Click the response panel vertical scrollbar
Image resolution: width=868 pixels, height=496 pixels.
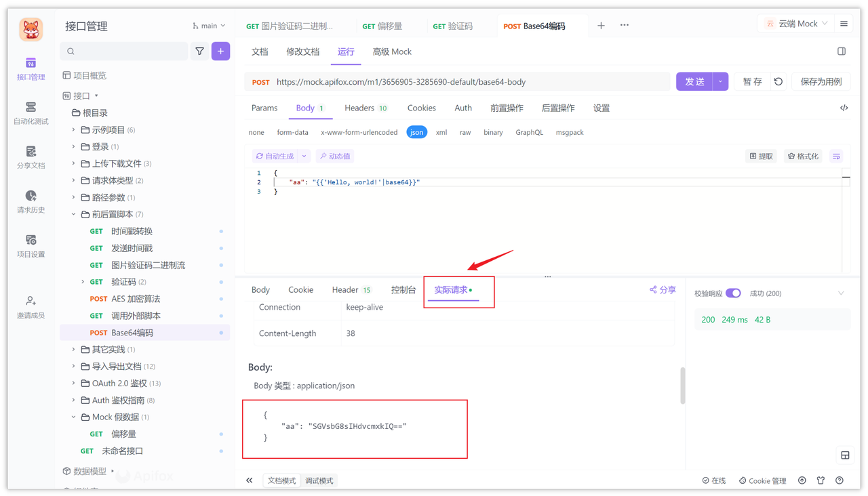682,386
